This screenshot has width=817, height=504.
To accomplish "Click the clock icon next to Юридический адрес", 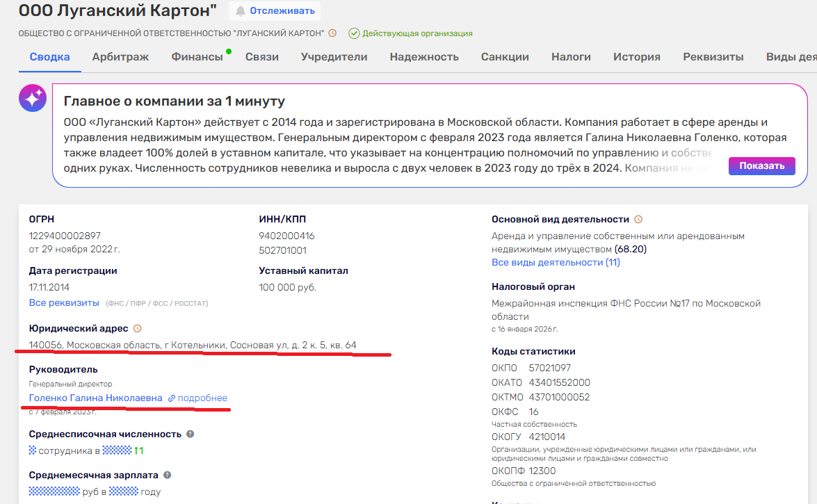I will tap(137, 328).
